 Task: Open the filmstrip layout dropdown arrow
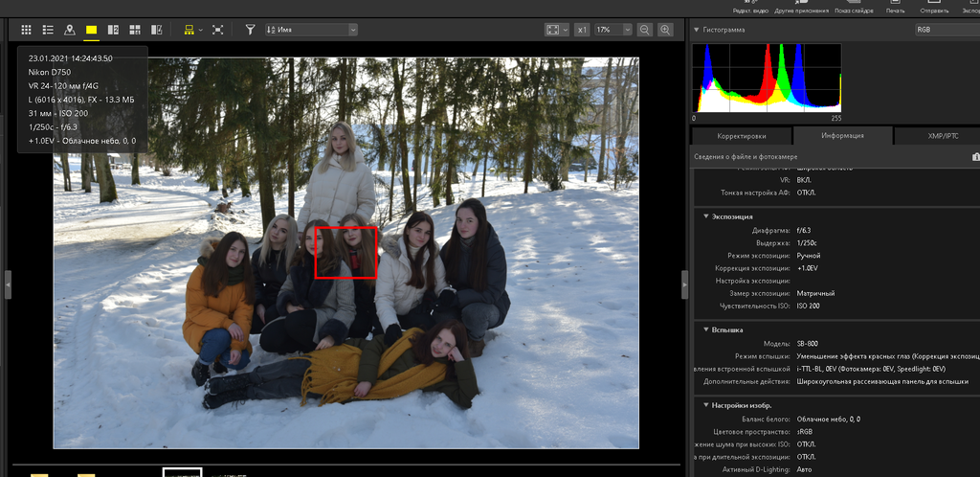(201, 30)
